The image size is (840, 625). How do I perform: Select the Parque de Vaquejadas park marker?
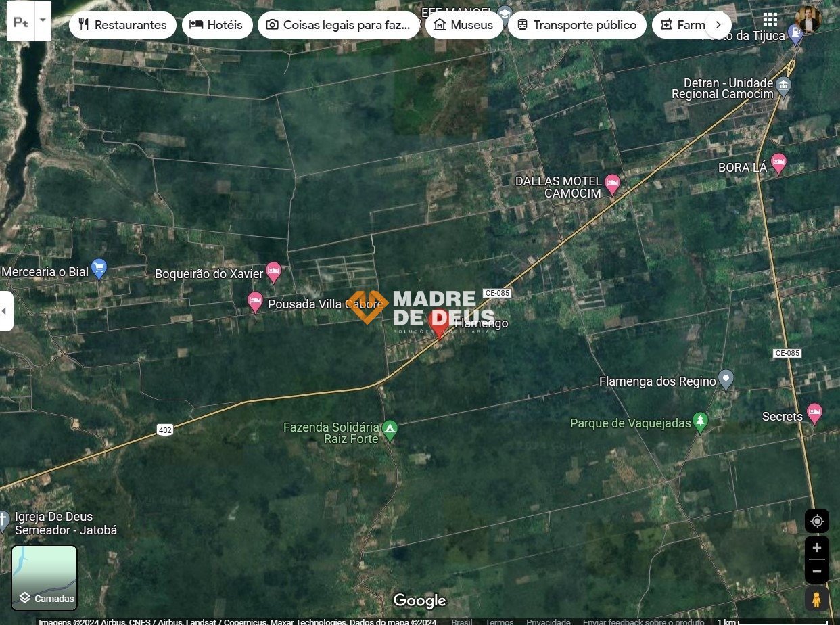click(700, 422)
